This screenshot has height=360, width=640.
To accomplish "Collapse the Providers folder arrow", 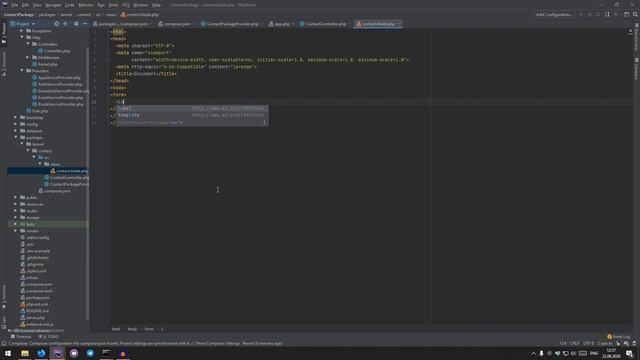I will (22, 71).
